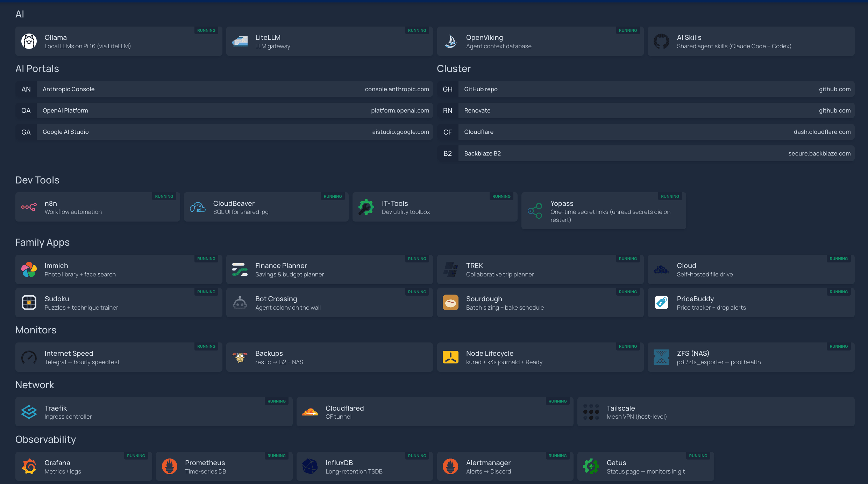Click the Traefik icon
Image resolution: width=868 pixels, height=484 pixels.
[29, 412]
